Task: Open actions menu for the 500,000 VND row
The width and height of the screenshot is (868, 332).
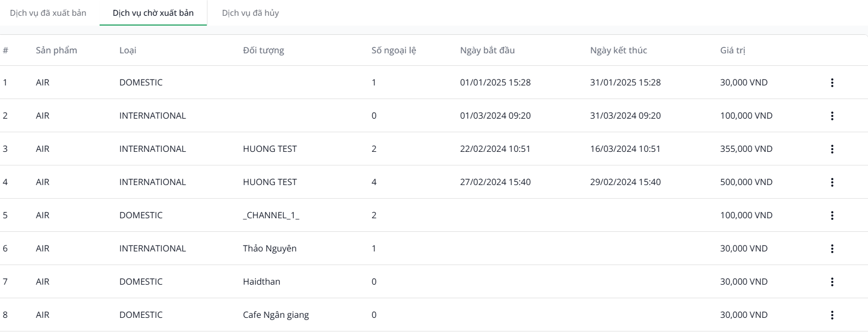Action: 832,182
